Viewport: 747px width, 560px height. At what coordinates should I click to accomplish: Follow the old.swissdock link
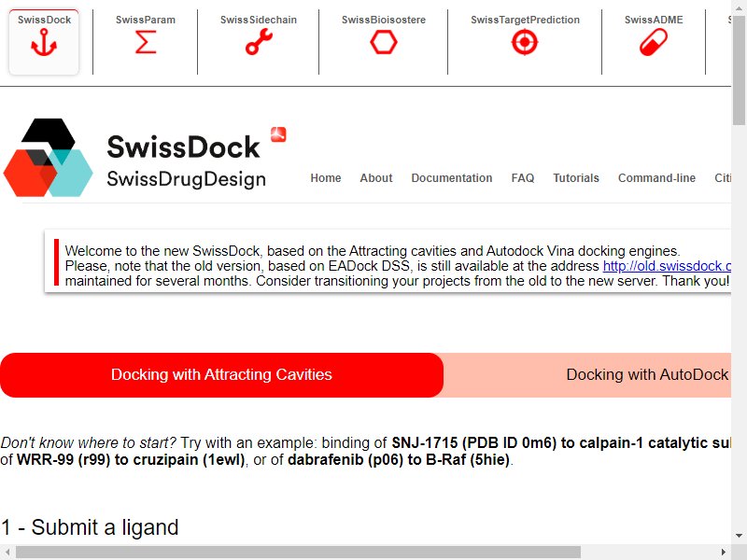[x=667, y=266]
